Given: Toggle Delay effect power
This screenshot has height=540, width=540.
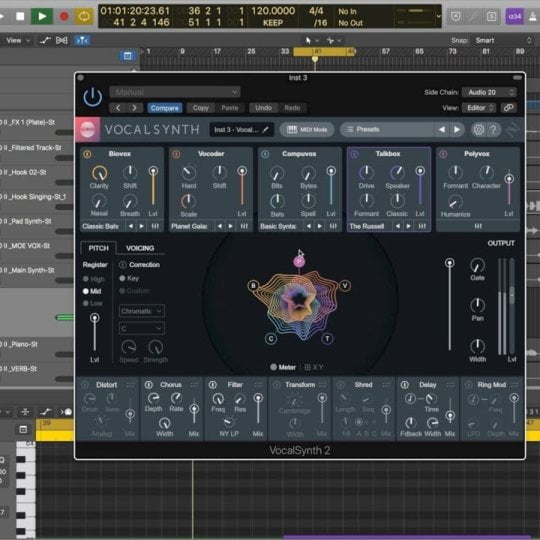Looking at the screenshot, I should pyautogui.click(x=405, y=385).
